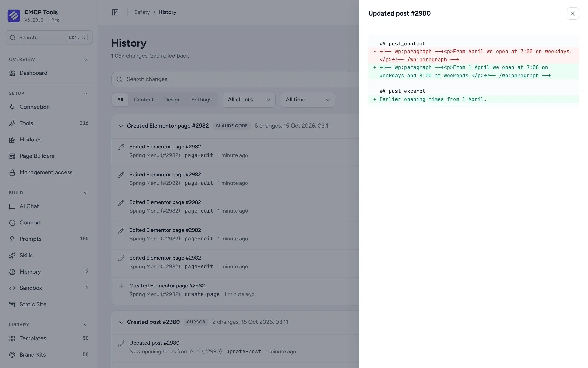The width and height of the screenshot is (588, 368).
Task: Open Static Site archive item
Action: coord(49,304)
